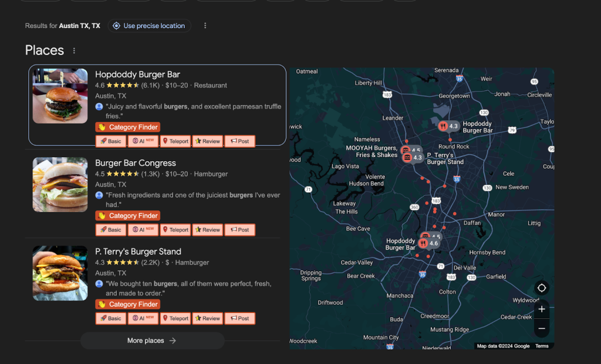This screenshot has width=601, height=364.
Task: Click Review button for Burger Bar Congress
Action: click(207, 230)
